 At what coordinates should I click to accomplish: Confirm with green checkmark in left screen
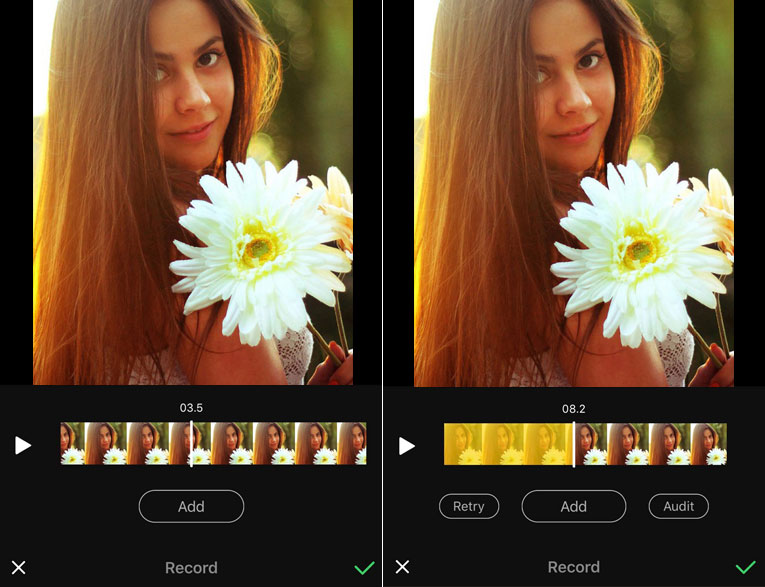pyautogui.click(x=364, y=567)
